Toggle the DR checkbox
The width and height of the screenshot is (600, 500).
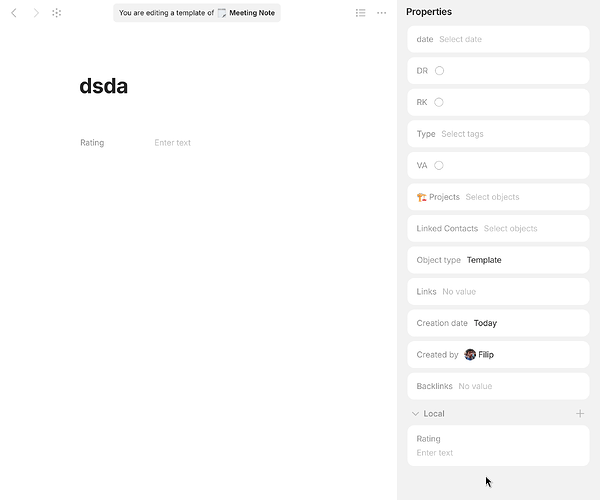(439, 71)
